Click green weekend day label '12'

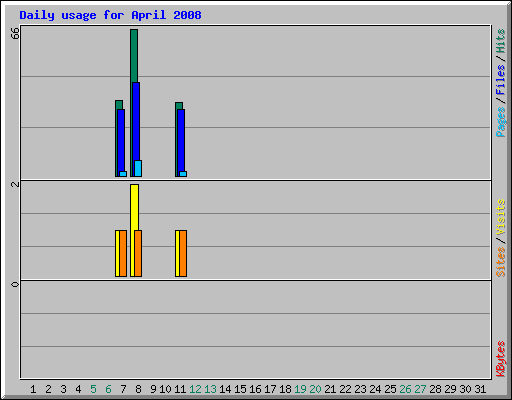tap(195, 389)
